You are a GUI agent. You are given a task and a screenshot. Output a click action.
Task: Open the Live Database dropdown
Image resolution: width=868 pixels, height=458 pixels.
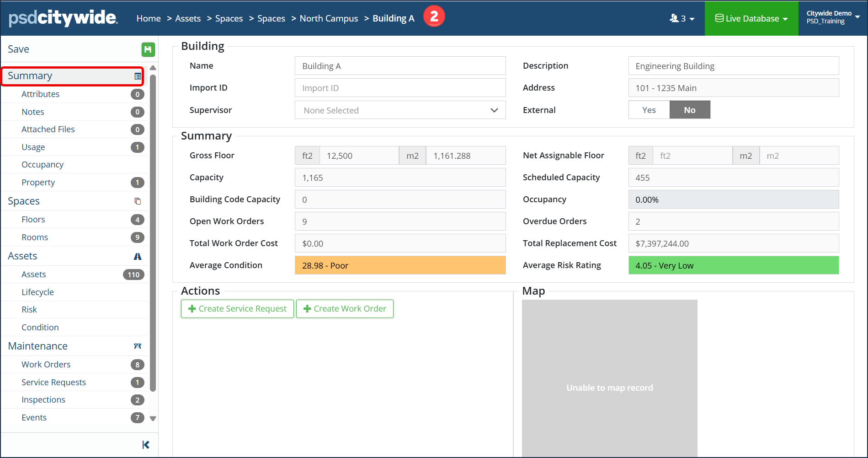[x=751, y=18]
